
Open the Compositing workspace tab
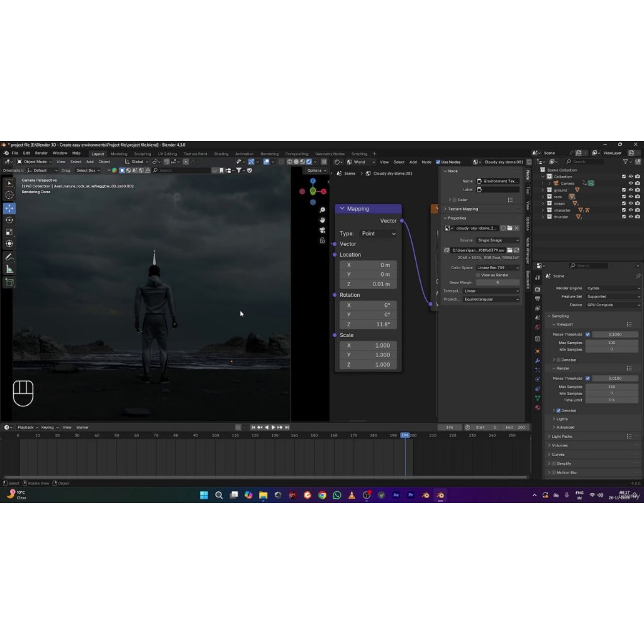(x=297, y=154)
